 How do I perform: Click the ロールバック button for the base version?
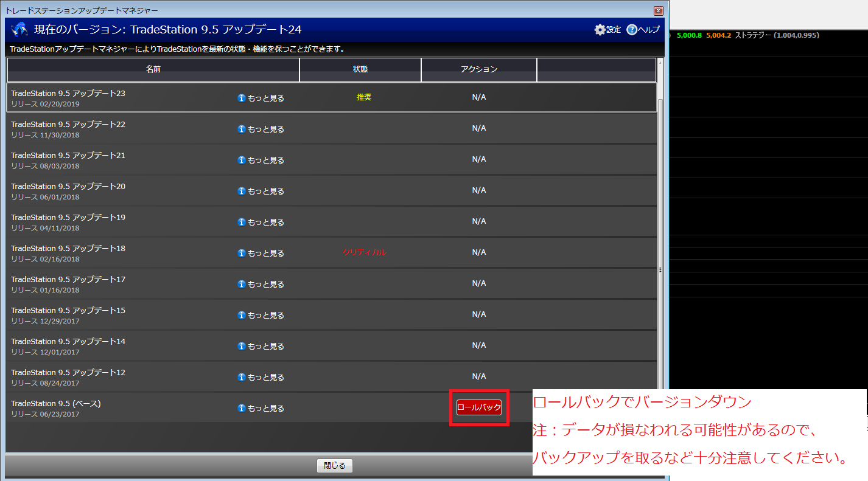(479, 407)
